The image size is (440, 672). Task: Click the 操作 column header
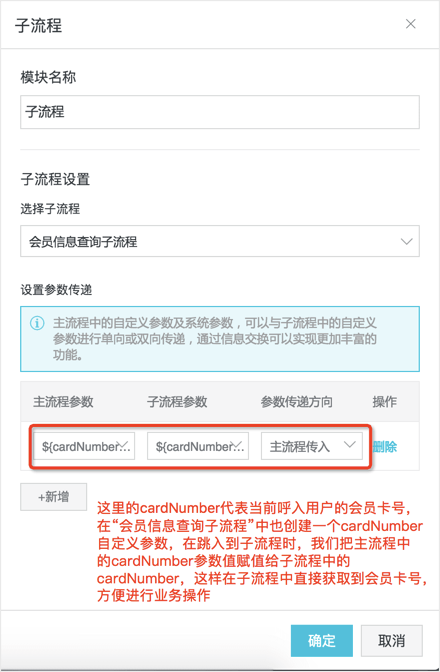pos(384,402)
